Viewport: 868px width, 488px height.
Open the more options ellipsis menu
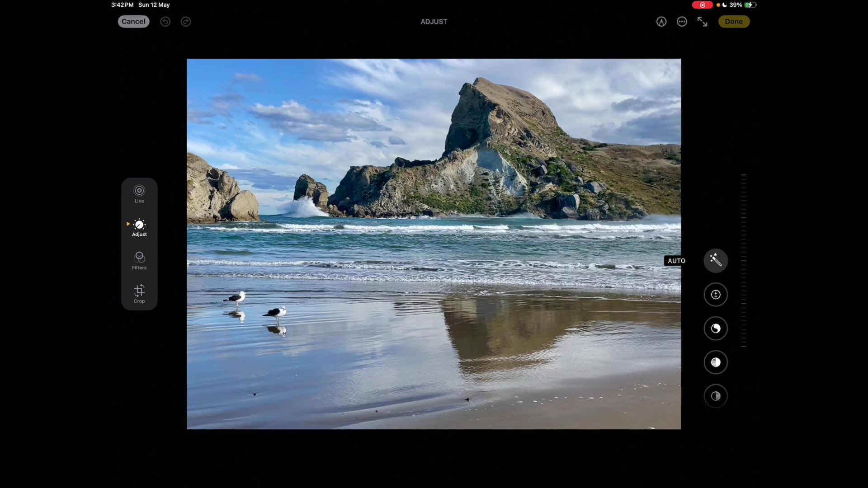(x=682, y=21)
